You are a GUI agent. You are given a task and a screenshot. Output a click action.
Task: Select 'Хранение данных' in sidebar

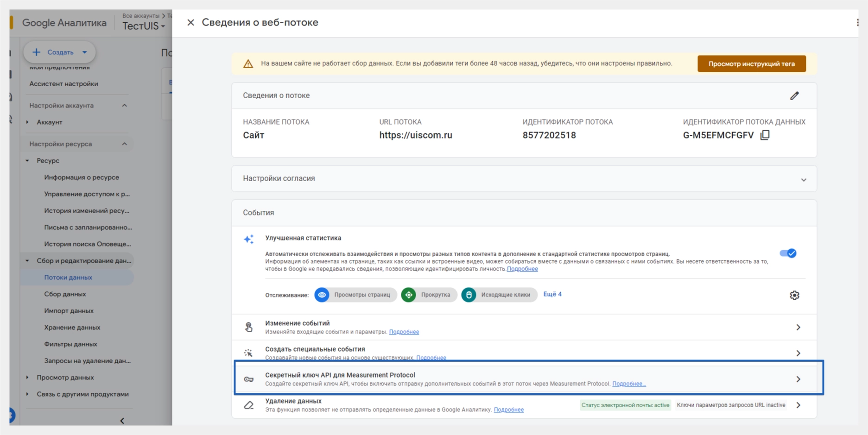pyautogui.click(x=72, y=328)
